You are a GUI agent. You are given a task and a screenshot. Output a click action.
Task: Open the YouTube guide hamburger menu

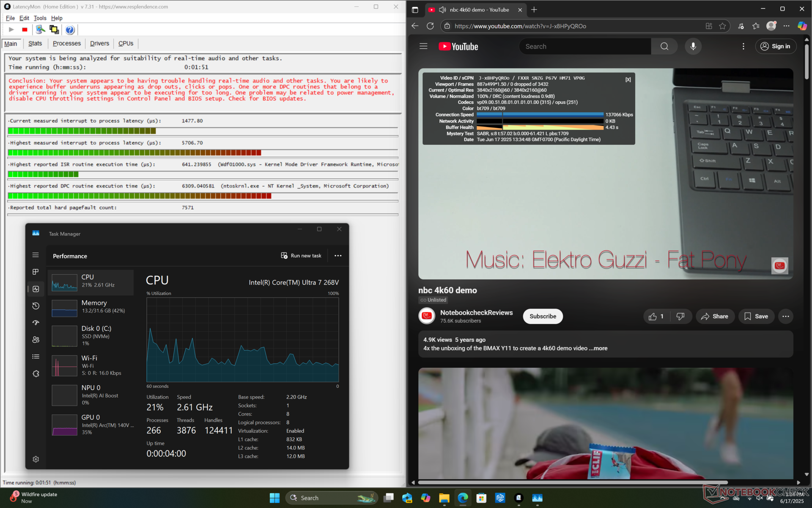point(423,47)
